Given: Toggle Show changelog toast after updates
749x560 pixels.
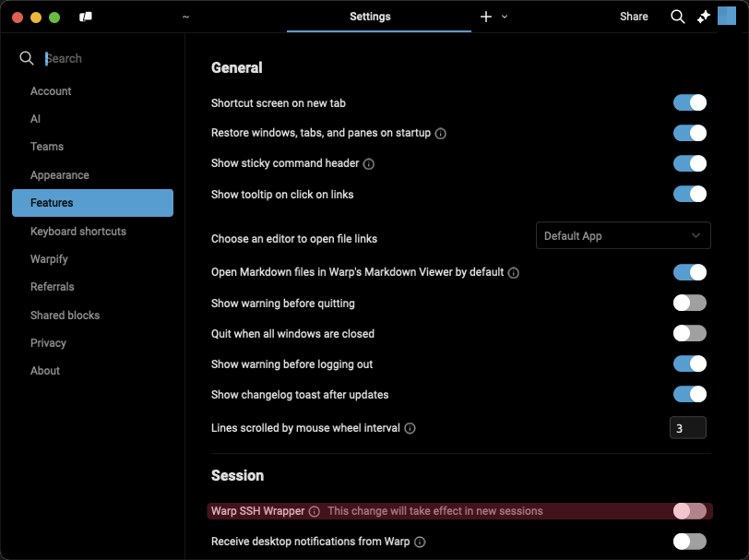Looking at the screenshot, I should pos(689,395).
